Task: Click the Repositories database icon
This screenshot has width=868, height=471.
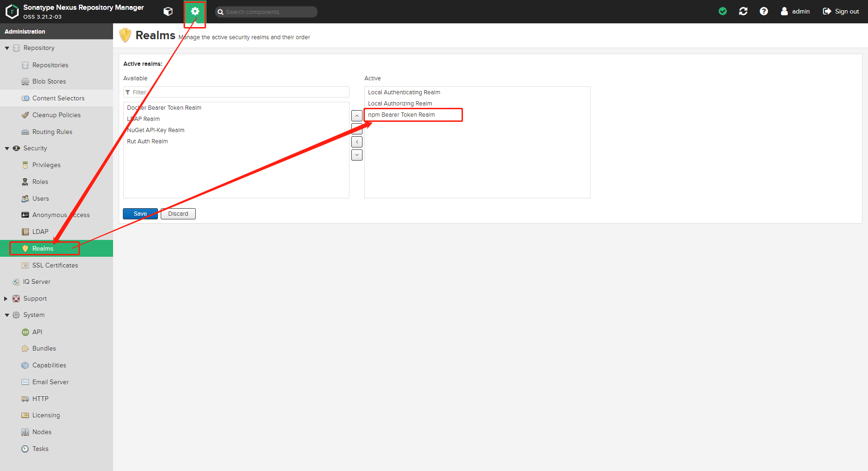Action: (x=25, y=65)
